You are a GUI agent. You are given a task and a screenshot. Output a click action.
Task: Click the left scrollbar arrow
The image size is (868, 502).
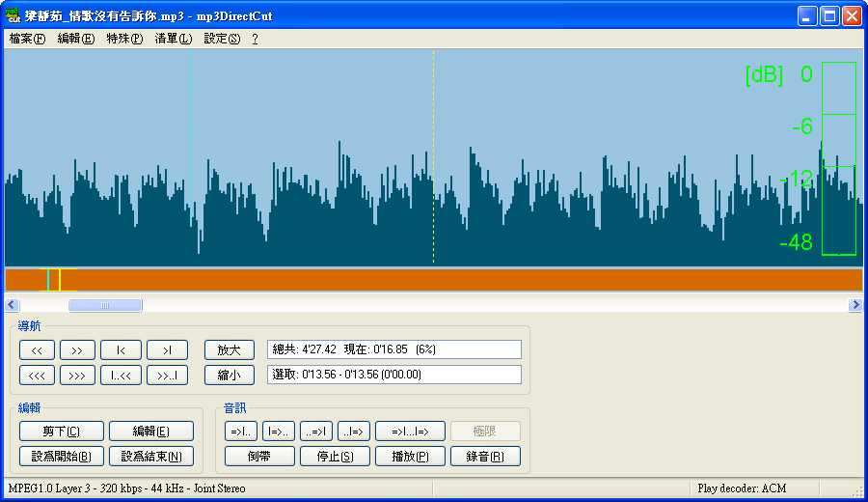[13, 305]
